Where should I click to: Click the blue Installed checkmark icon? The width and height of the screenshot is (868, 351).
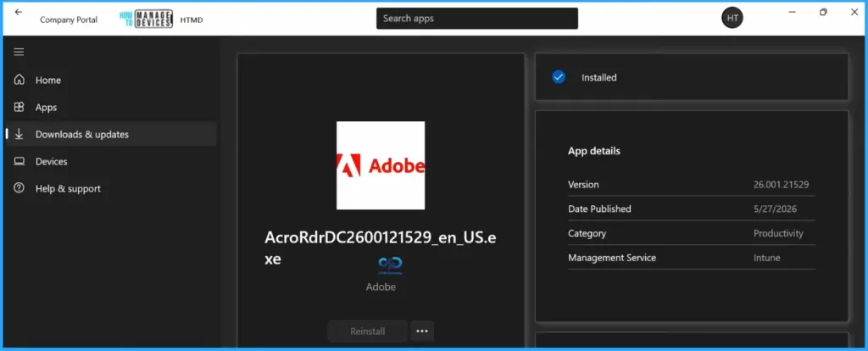(x=559, y=77)
